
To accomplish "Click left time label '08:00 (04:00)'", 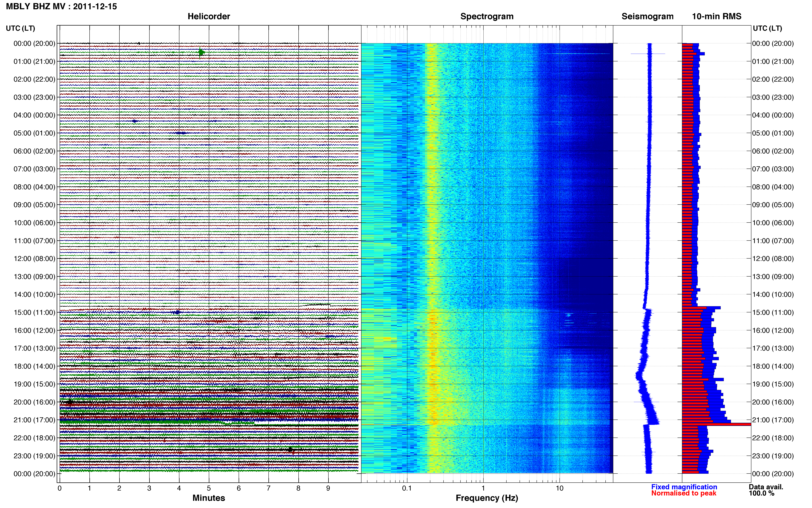I will [34, 187].
